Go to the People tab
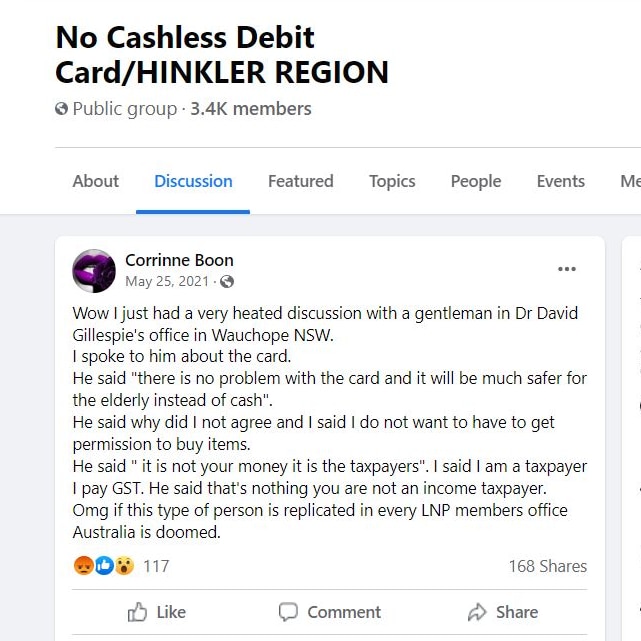The width and height of the screenshot is (641, 641). 476,181
